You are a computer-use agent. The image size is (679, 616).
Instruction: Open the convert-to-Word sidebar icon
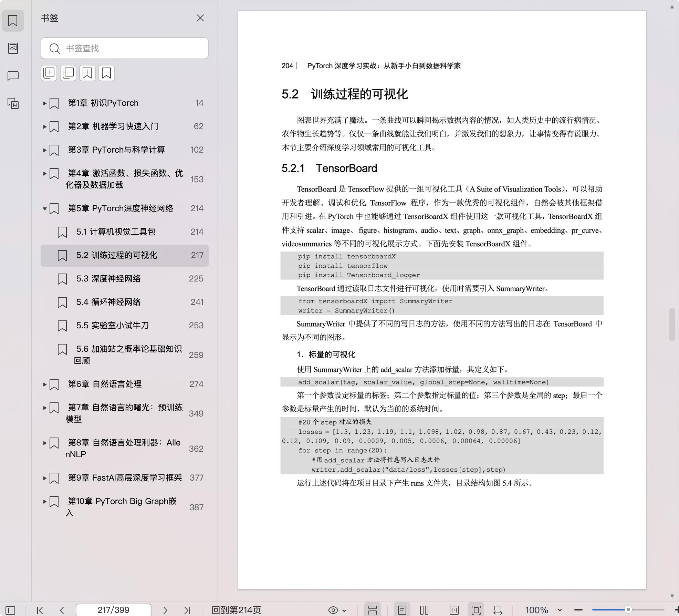(13, 103)
